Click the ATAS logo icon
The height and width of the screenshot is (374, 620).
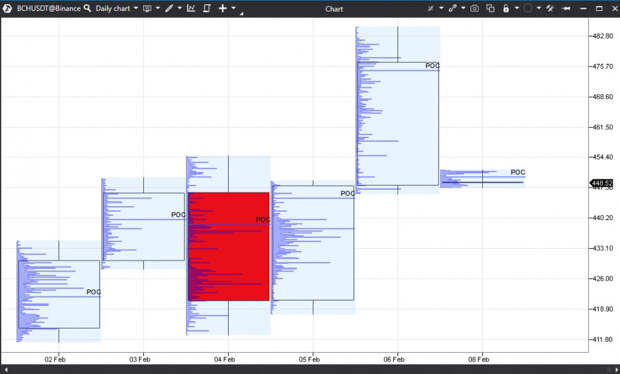[7, 8]
